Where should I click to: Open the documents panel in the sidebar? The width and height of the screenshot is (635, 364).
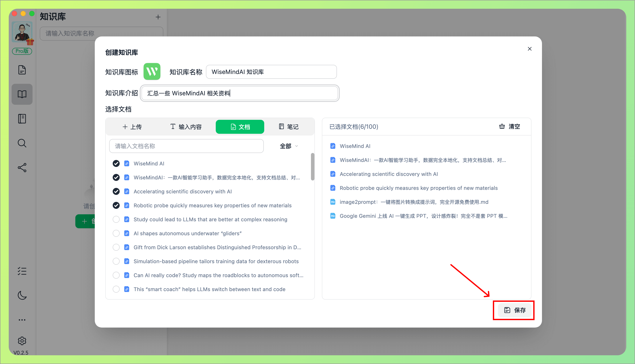click(x=22, y=70)
